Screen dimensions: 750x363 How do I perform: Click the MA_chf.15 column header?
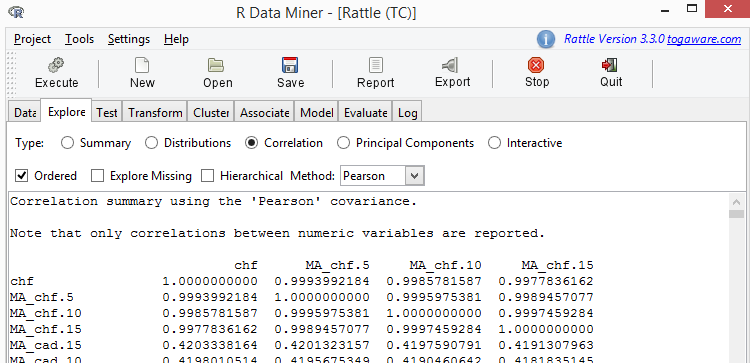557,265
